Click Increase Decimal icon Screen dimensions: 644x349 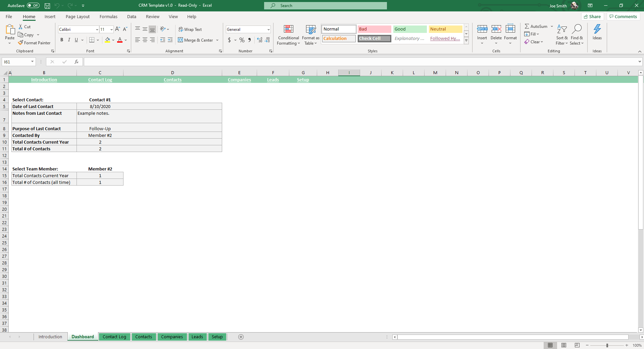[x=260, y=40]
